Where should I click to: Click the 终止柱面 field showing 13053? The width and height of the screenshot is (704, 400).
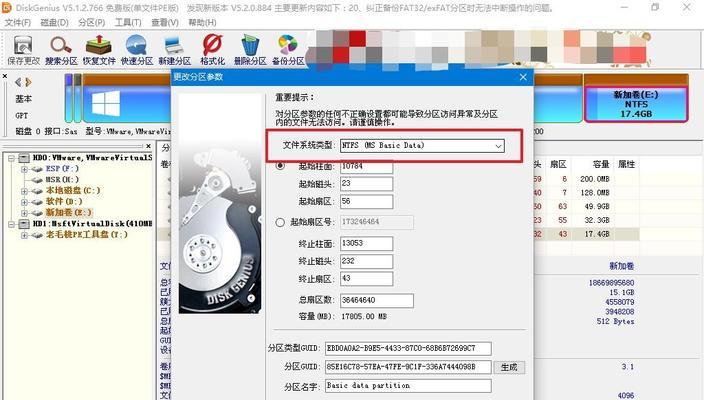point(366,243)
